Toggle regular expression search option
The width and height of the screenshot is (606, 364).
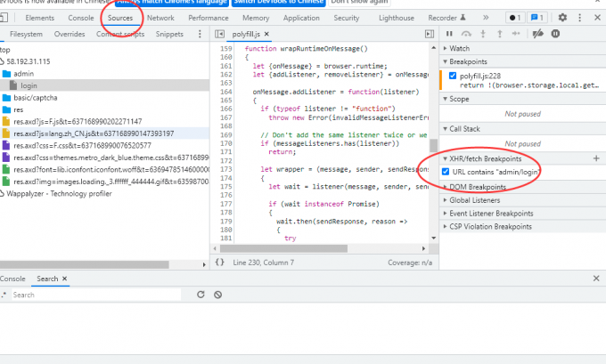click(x=4, y=295)
